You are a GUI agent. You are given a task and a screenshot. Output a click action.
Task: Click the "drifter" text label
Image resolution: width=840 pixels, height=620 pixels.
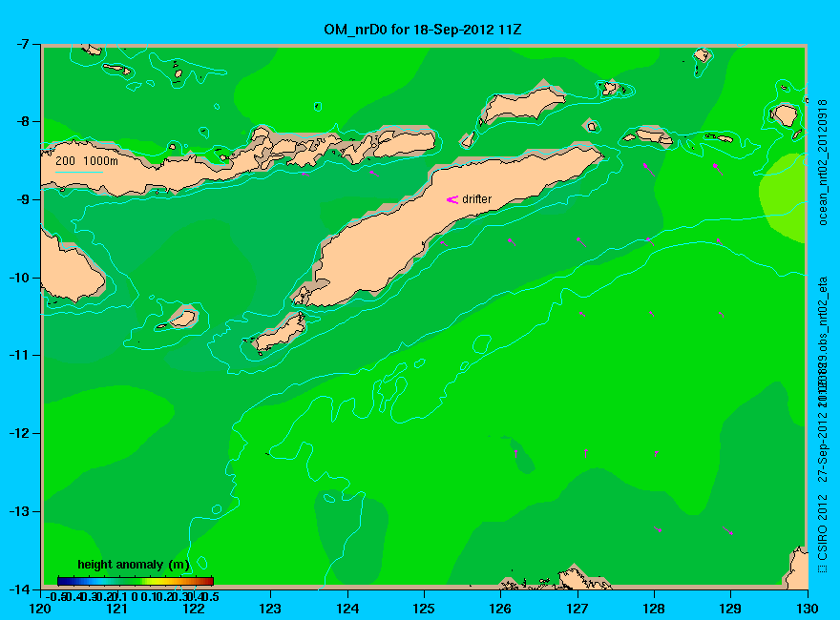pyautogui.click(x=476, y=199)
